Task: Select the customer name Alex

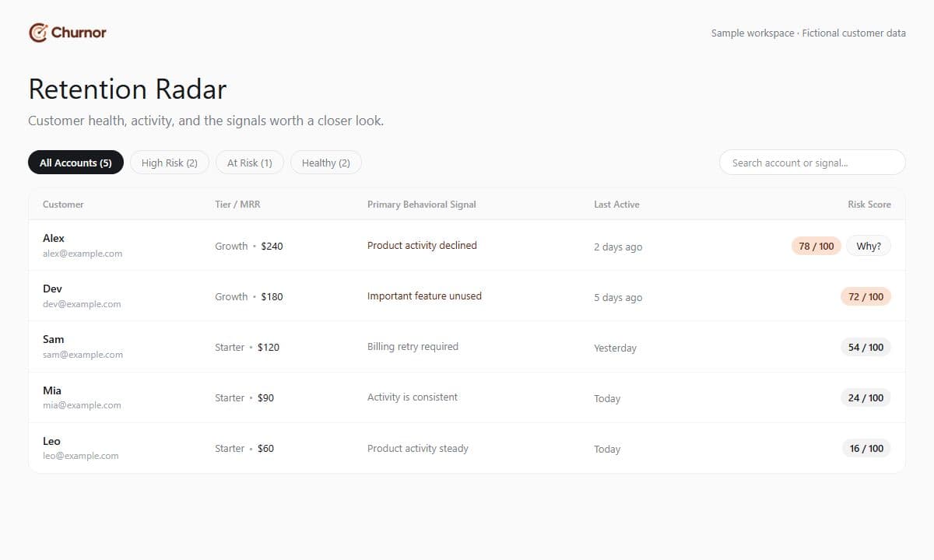Action: click(x=54, y=238)
